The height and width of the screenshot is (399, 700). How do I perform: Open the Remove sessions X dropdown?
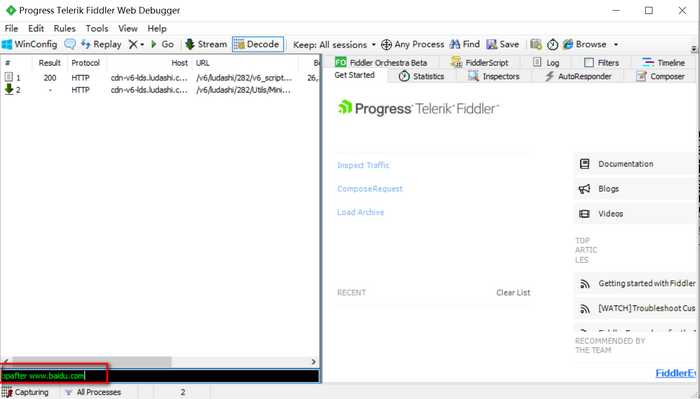click(136, 44)
